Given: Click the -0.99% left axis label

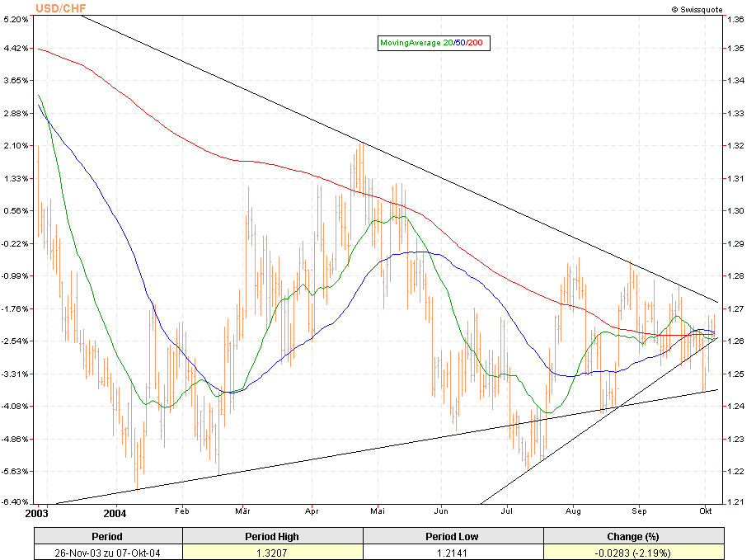Looking at the screenshot, I should pyautogui.click(x=15, y=276).
